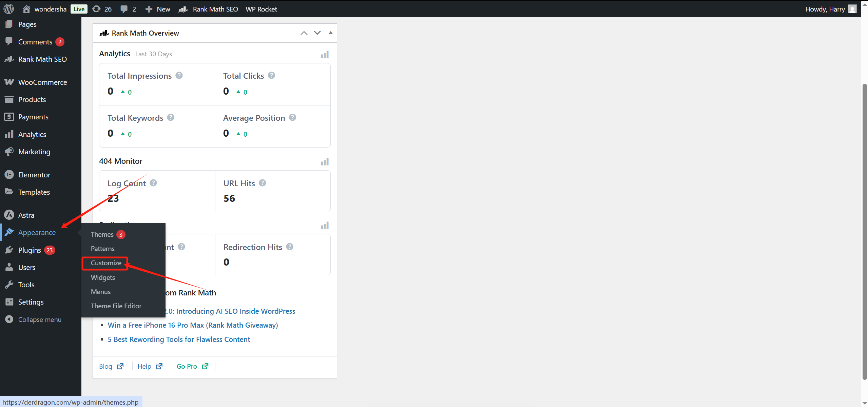Collapse the admin sidebar menu
Viewport: 868px width, 407px height.
click(39, 319)
